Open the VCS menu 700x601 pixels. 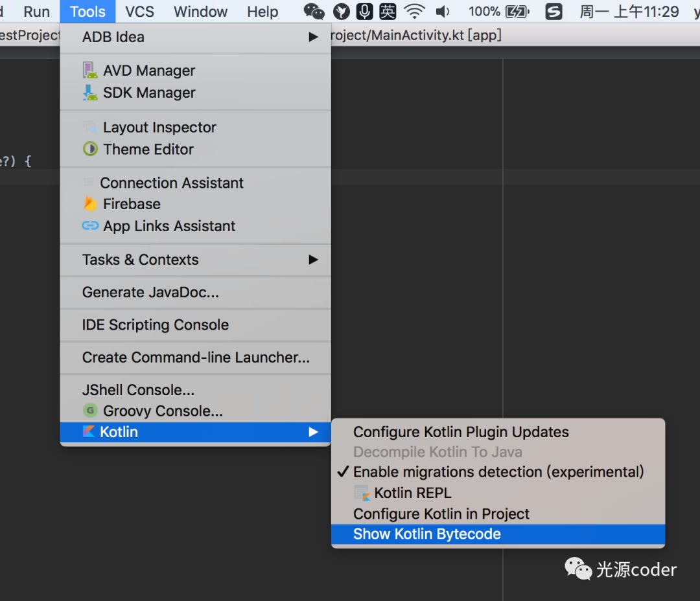(x=139, y=12)
